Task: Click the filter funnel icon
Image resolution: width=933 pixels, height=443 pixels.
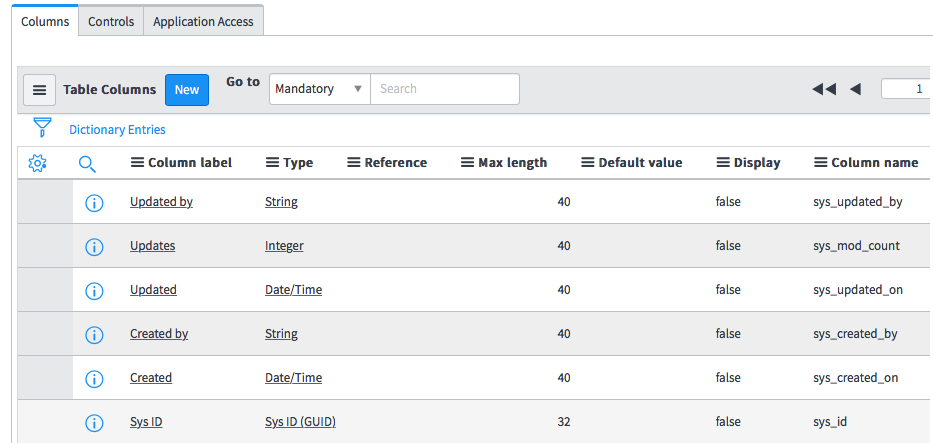Action: (x=42, y=127)
